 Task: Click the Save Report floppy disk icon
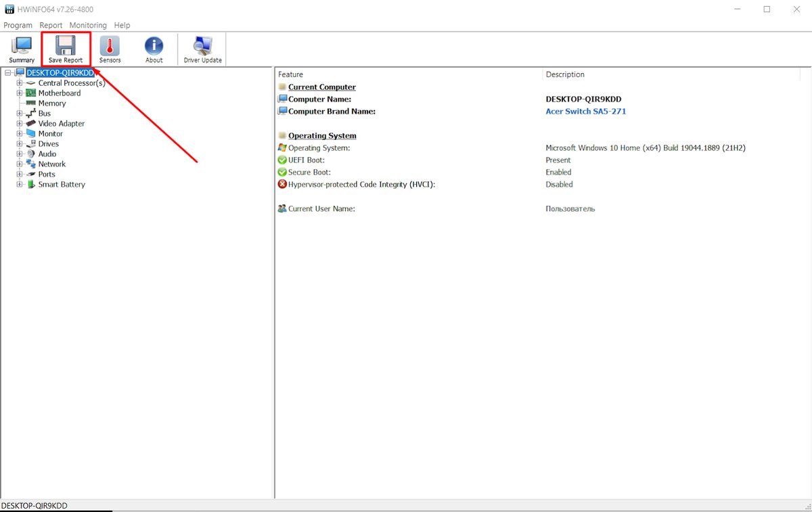(x=66, y=49)
